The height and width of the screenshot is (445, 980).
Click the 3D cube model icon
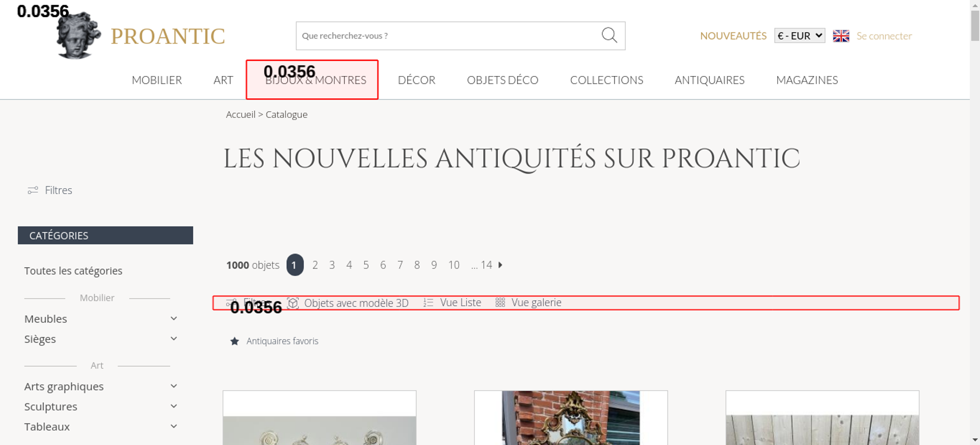[x=293, y=303]
